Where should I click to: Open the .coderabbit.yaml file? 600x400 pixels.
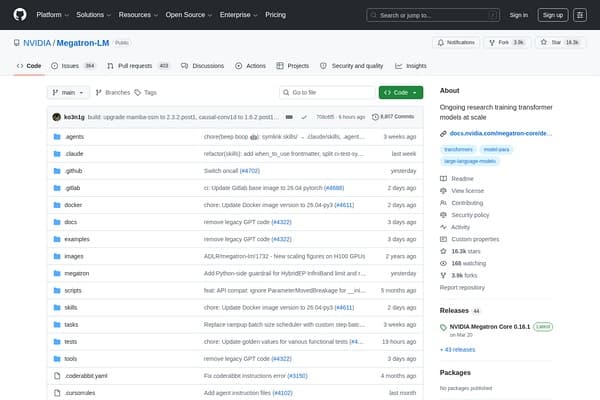pos(86,376)
